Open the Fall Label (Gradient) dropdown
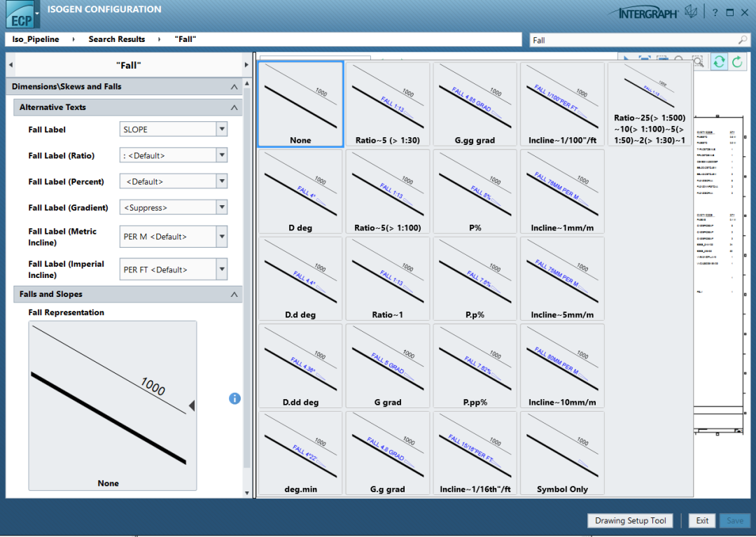 222,207
